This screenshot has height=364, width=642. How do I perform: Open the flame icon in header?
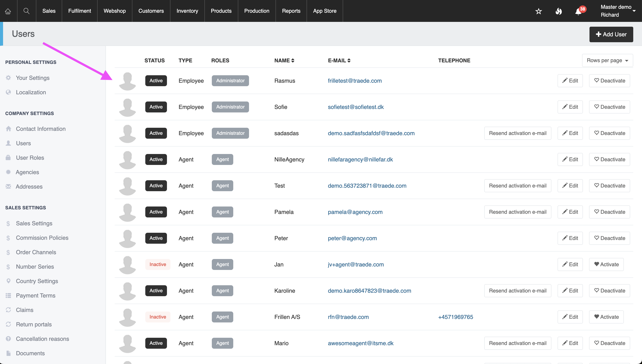[x=558, y=11]
